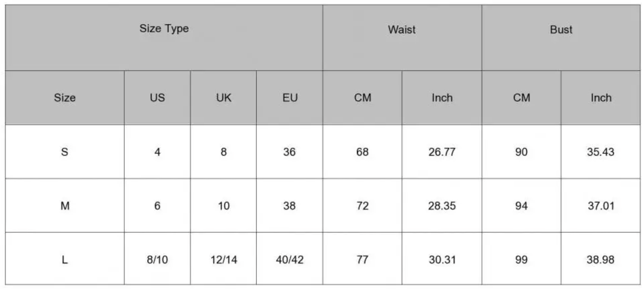Click the 35.43 inch bust value
This screenshot has width=644, height=289.
600,152
